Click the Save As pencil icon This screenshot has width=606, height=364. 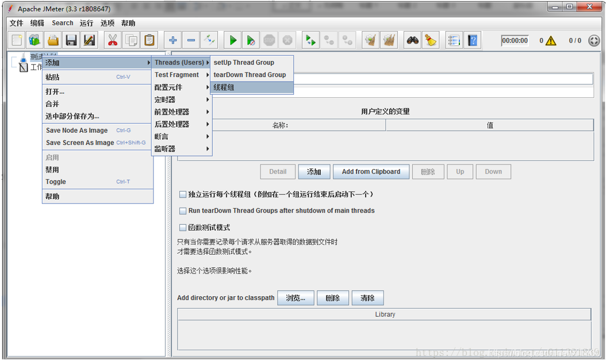point(89,40)
